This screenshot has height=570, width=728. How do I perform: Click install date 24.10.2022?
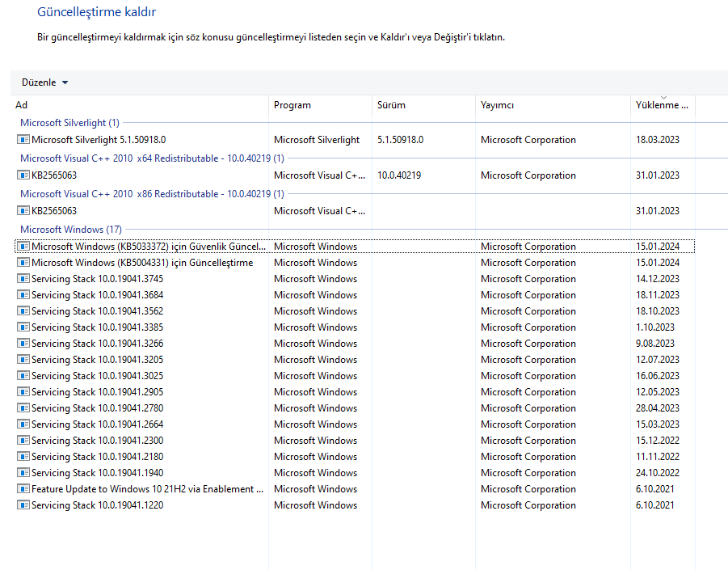658,472
